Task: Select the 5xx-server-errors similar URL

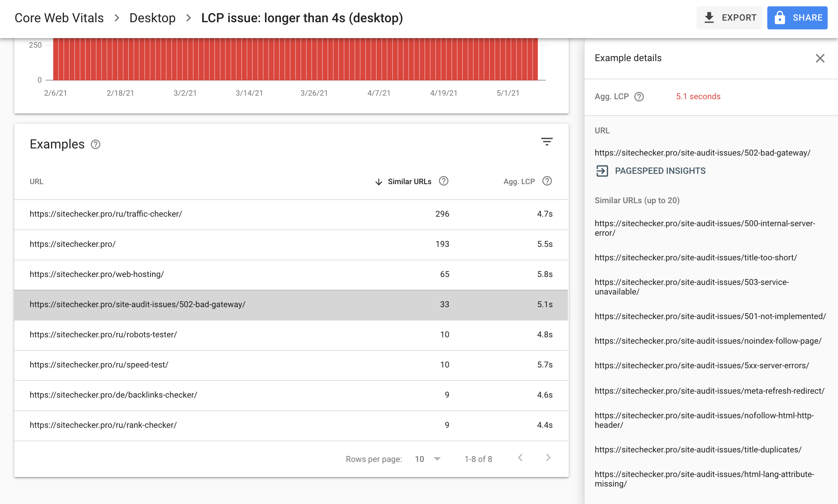Action: point(701,365)
